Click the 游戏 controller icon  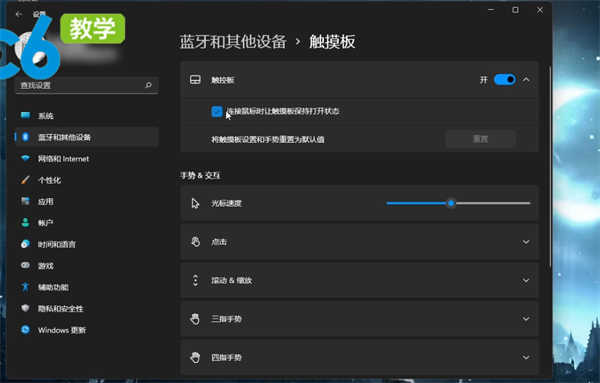25,265
